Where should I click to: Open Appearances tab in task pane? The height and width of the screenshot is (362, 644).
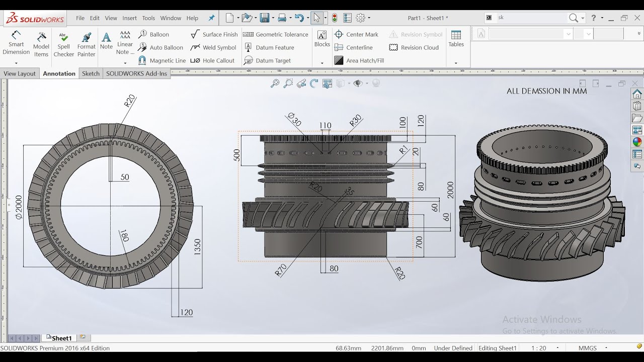pyautogui.click(x=637, y=142)
